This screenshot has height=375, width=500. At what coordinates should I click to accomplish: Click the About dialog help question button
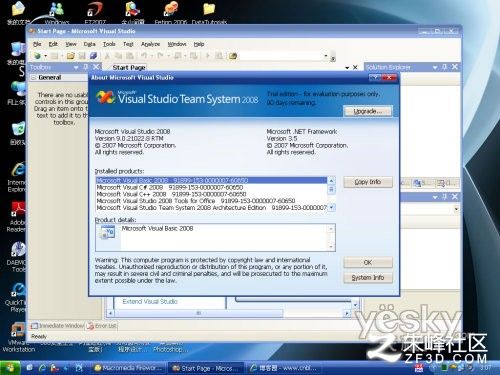click(375, 78)
